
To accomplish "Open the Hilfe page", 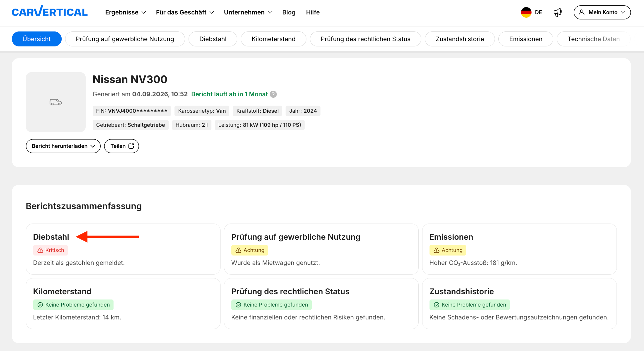I will coord(313,12).
